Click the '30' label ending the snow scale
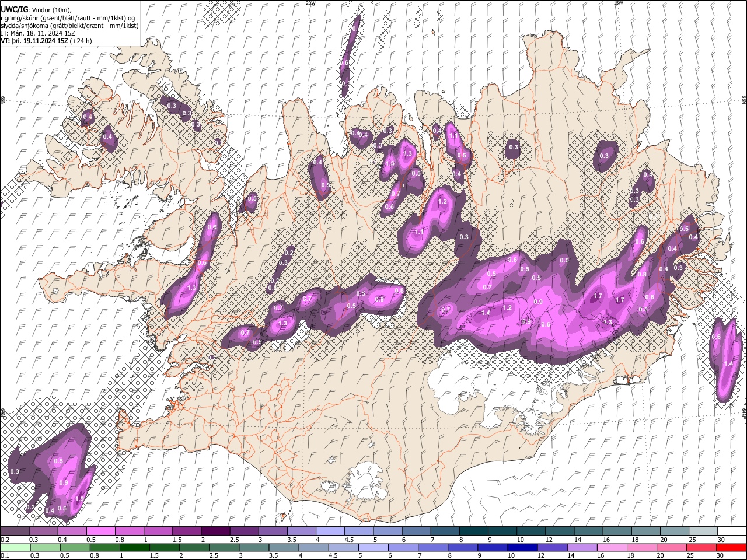Viewport: 747px width, 560px height. (x=721, y=540)
